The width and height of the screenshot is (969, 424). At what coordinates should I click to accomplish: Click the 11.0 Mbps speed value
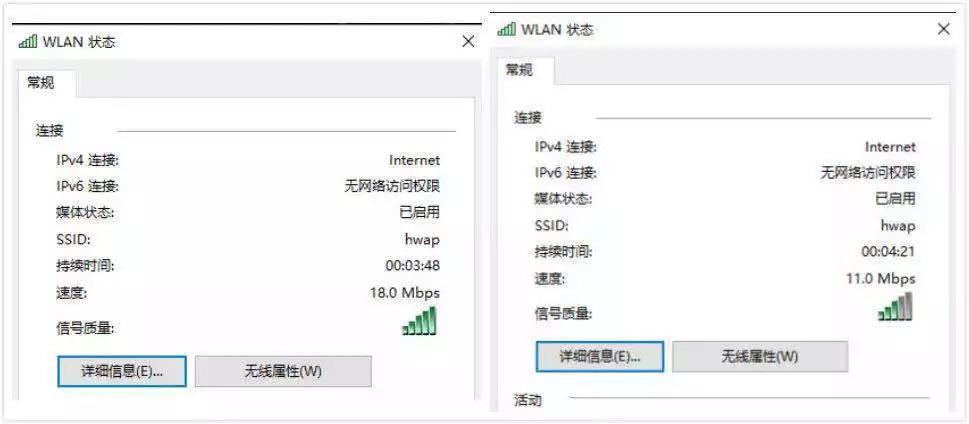tap(881, 279)
